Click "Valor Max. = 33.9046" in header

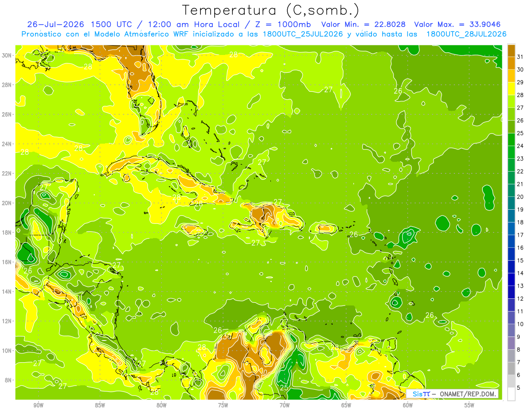click(458, 24)
